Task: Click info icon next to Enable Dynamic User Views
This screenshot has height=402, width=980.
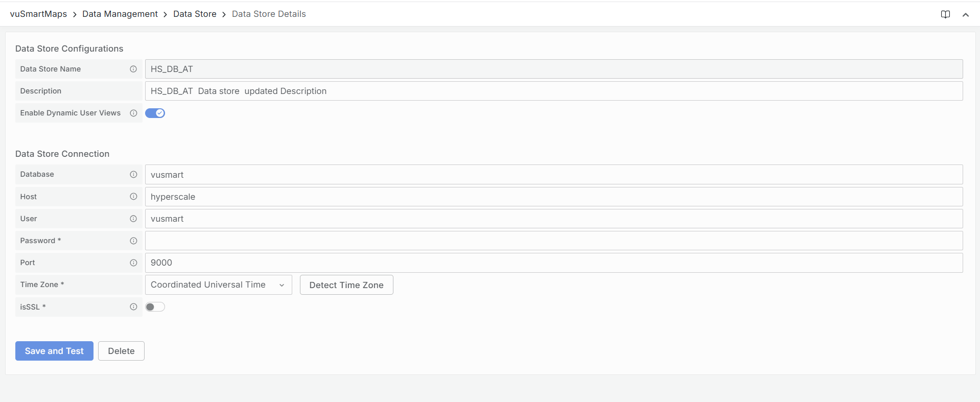Action: (x=133, y=113)
